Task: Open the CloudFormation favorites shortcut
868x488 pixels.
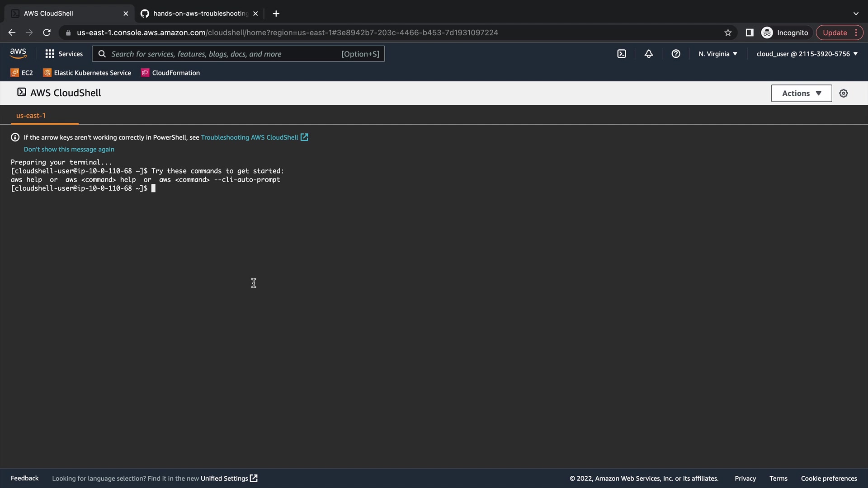Action: (170, 73)
